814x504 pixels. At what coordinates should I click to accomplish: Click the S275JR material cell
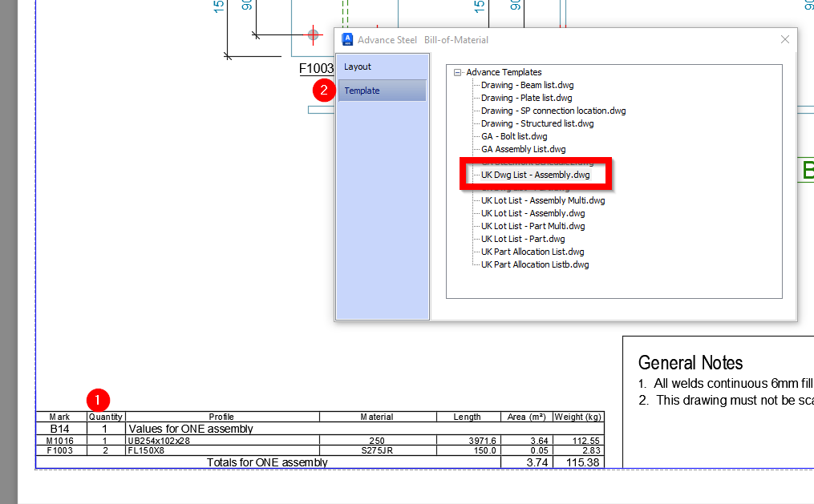tap(377, 450)
